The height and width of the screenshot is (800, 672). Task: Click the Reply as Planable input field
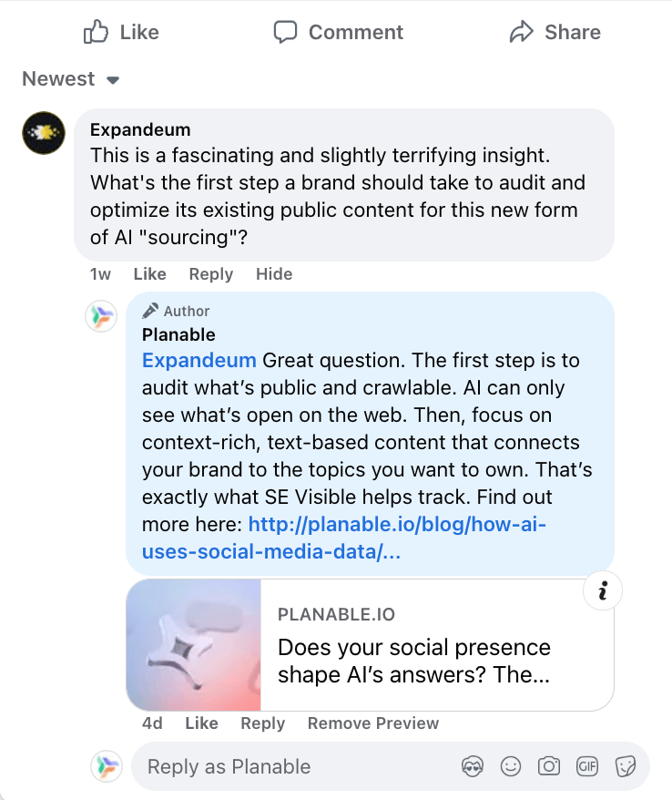pos(273,766)
